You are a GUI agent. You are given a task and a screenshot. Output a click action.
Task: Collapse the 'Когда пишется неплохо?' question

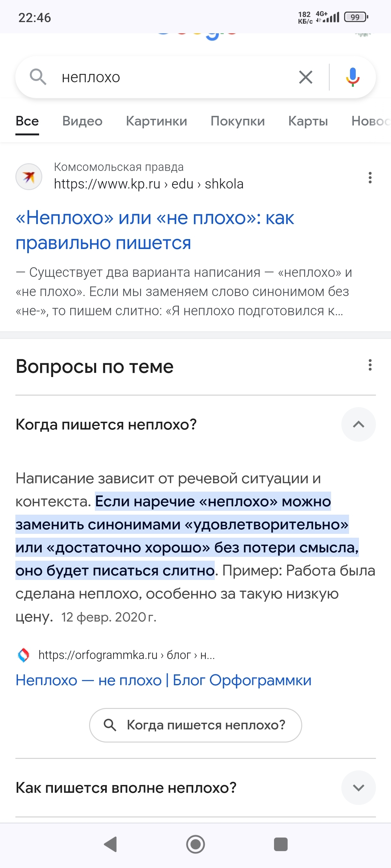pyautogui.click(x=358, y=425)
